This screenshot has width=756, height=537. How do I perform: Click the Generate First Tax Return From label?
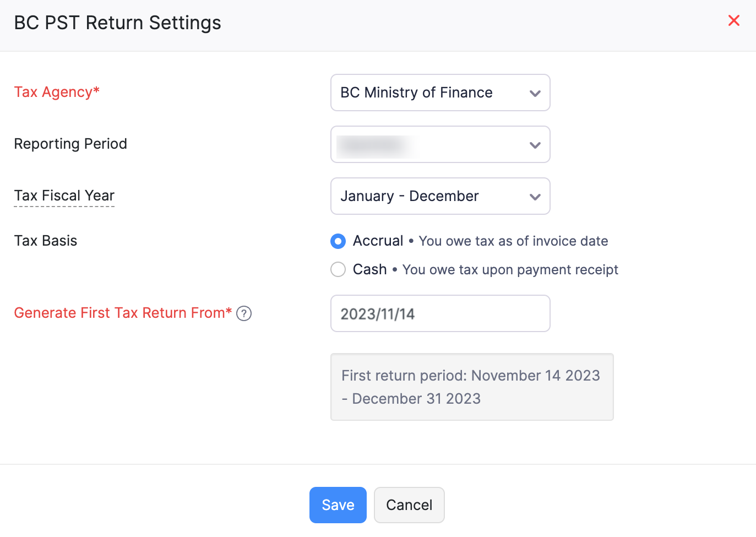pos(122,313)
